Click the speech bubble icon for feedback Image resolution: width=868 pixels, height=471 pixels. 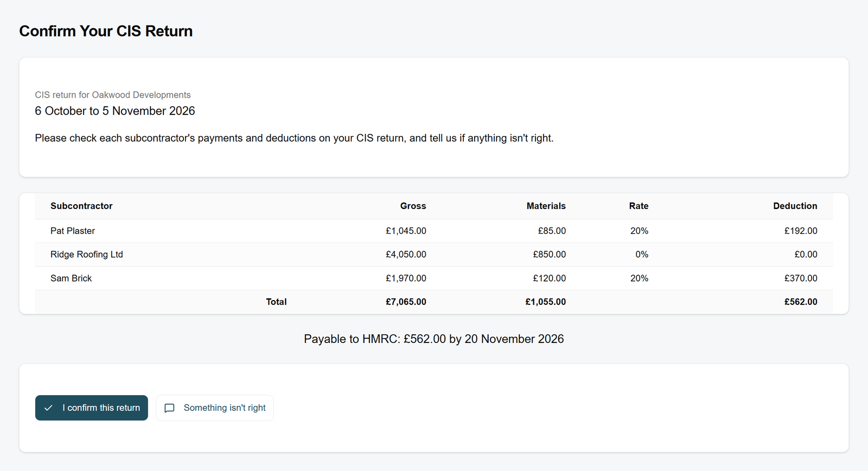[x=169, y=408]
